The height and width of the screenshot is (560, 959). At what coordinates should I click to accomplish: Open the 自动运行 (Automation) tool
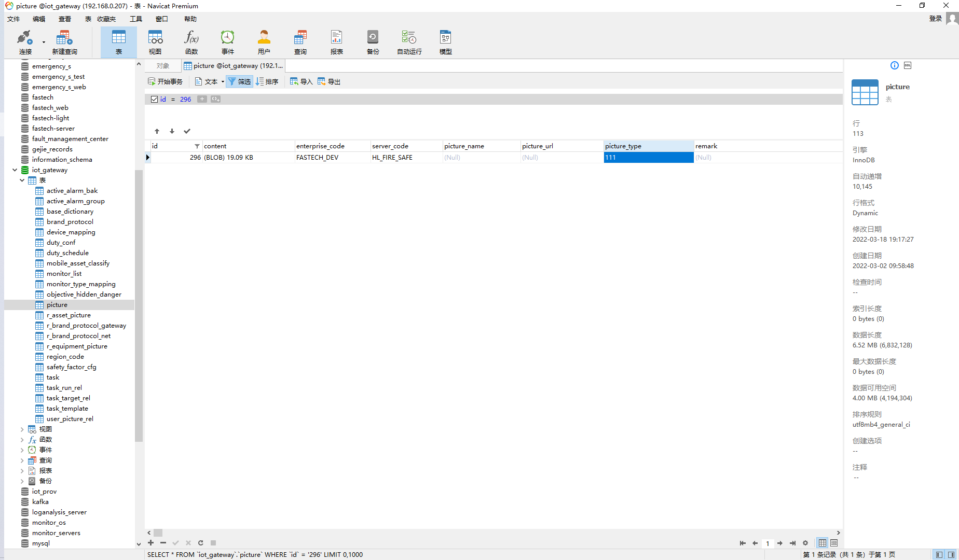tap(408, 41)
